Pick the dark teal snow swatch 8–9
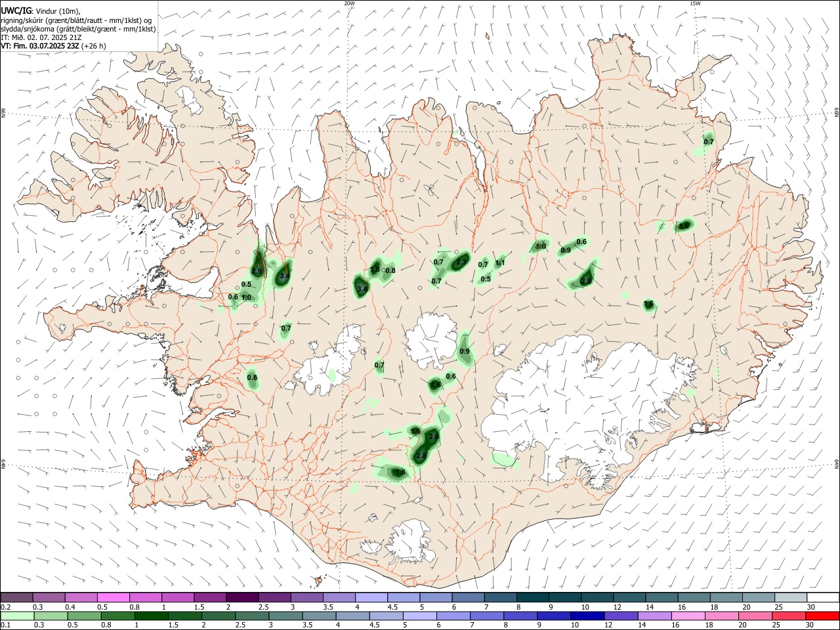This screenshot has width=840, height=630. pyautogui.click(x=532, y=597)
